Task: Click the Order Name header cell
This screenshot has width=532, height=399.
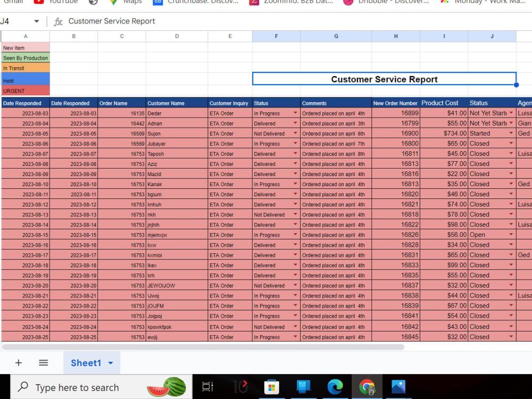Action: 122,103
